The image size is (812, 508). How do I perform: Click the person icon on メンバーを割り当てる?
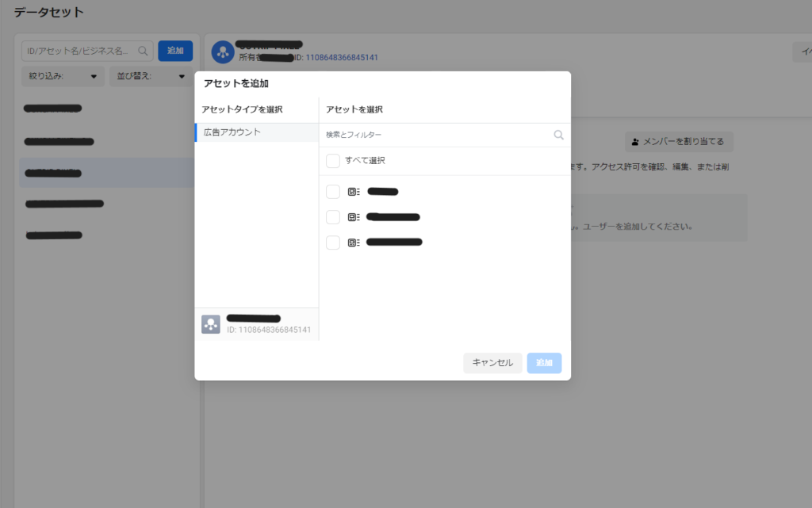coord(635,142)
